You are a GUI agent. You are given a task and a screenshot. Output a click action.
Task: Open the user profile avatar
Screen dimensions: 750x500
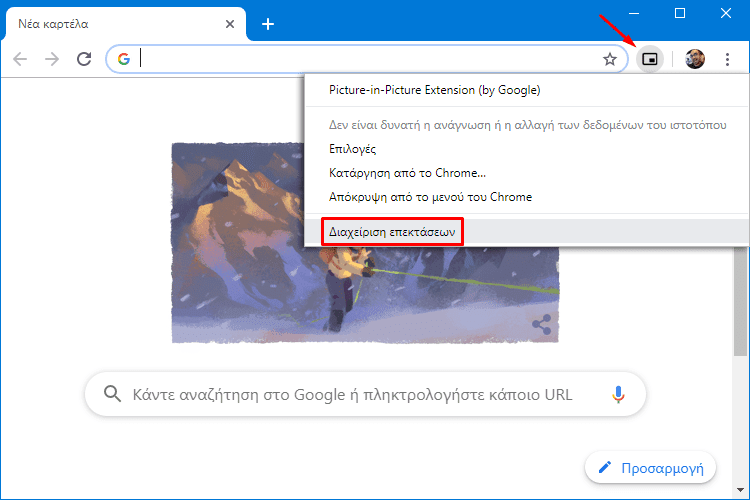695,59
